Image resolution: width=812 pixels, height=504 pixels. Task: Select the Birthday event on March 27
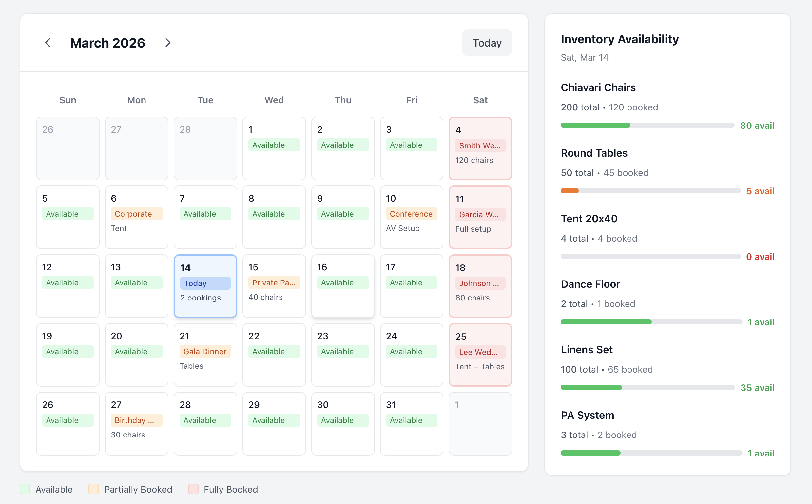tap(136, 420)
